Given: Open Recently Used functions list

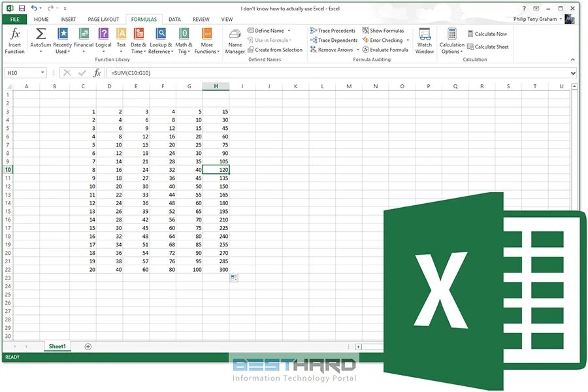Looking at the screenshot, I should click(x=62, y=41).
